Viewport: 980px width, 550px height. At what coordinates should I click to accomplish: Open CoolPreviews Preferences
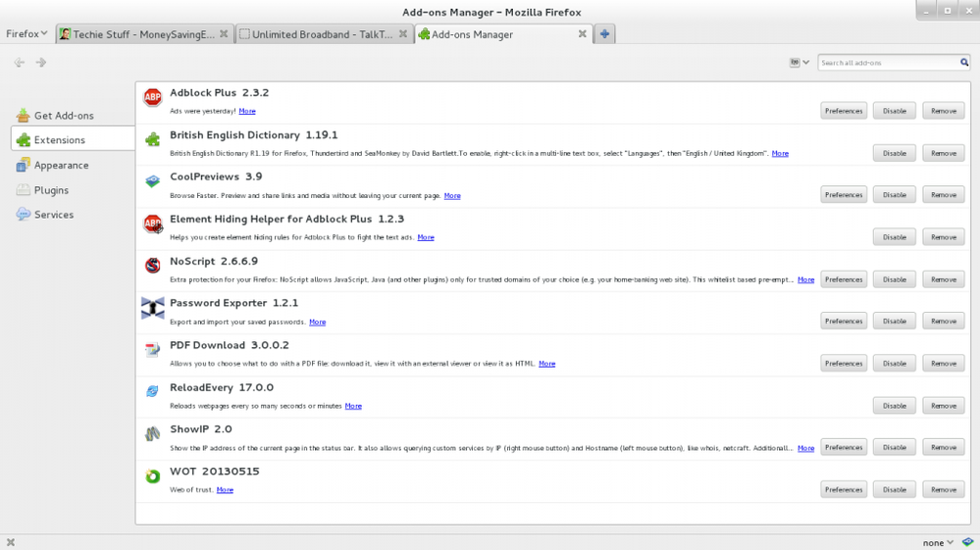843,195
